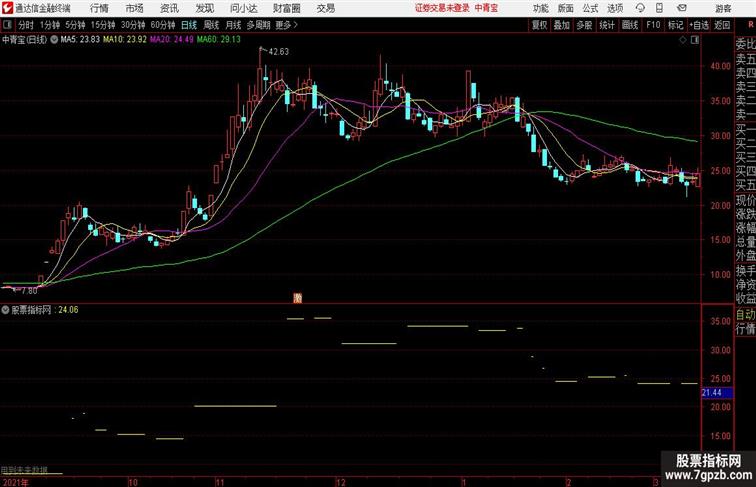756x487 pixels.
Task: Click the 证券交易未登录 login link
Action: tap(442, 8)
